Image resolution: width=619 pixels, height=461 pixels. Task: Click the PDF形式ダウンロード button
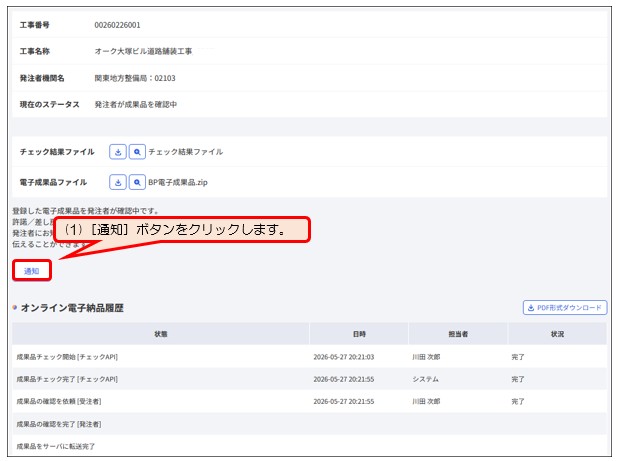point(565,308)
